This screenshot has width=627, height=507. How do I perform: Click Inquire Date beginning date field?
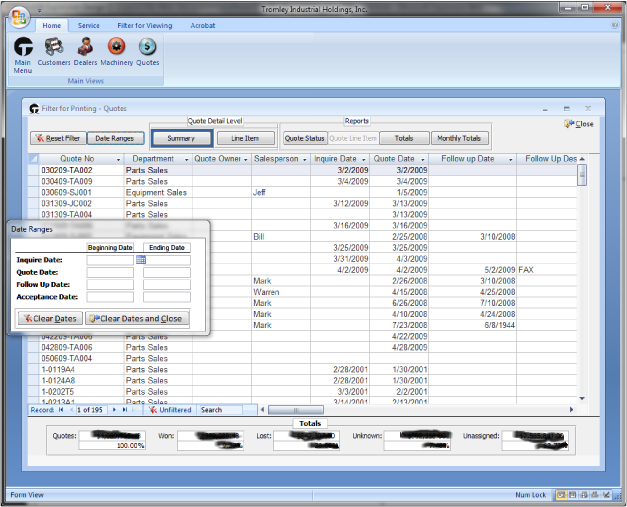tap(110, 260)
